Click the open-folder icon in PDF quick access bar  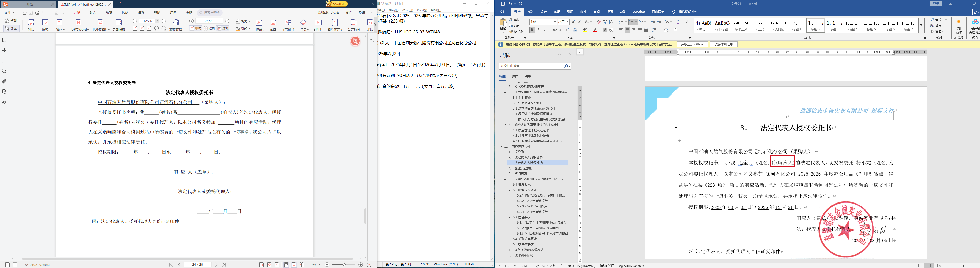24,13
